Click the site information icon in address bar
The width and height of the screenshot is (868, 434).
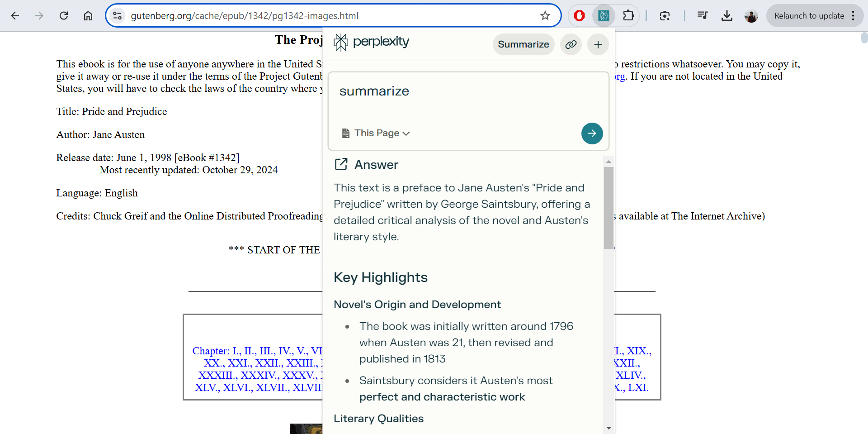coord(118,16)
